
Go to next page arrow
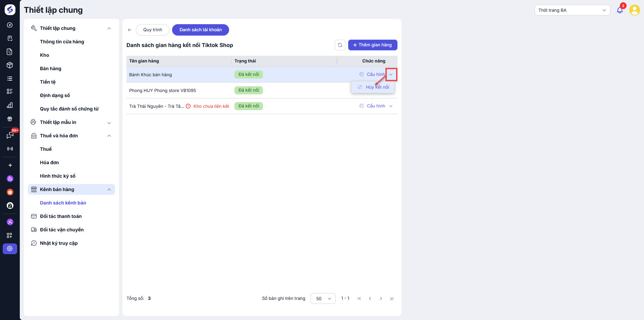point(381,299)
